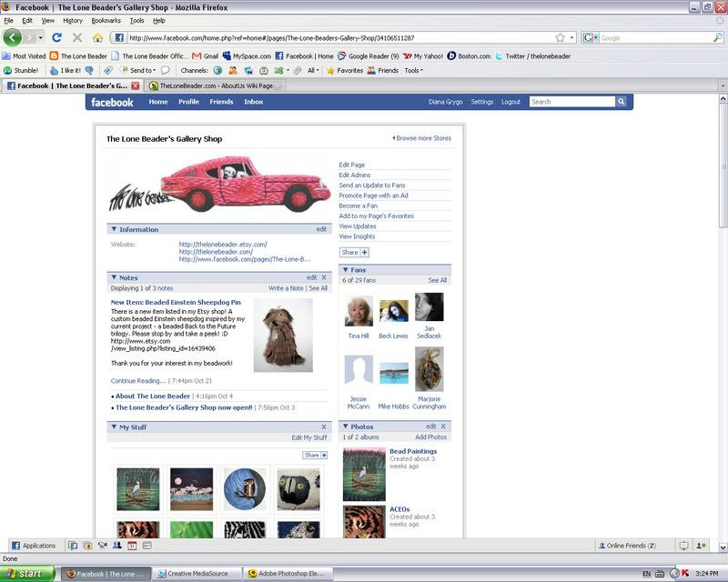Click the Facebook bar notifications icon
The image size is (728, 582).
pyautogui.click(x=684, y=546)
